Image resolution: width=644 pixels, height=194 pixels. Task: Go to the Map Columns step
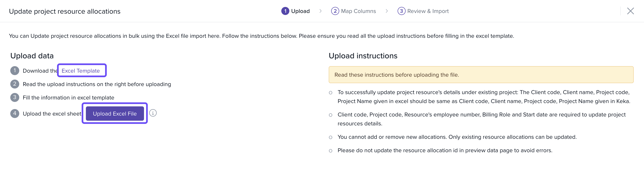pyautogui.click(x=358, y=11)
